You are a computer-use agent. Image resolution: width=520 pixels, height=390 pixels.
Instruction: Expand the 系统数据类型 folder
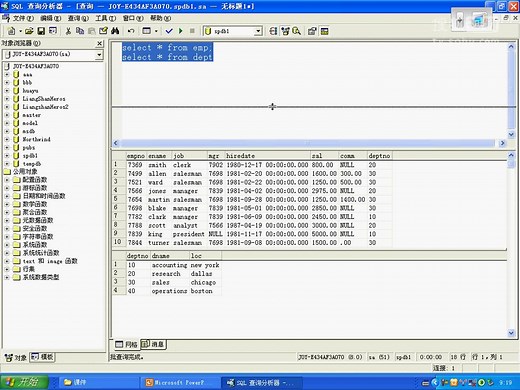click(x=7, y=277)
